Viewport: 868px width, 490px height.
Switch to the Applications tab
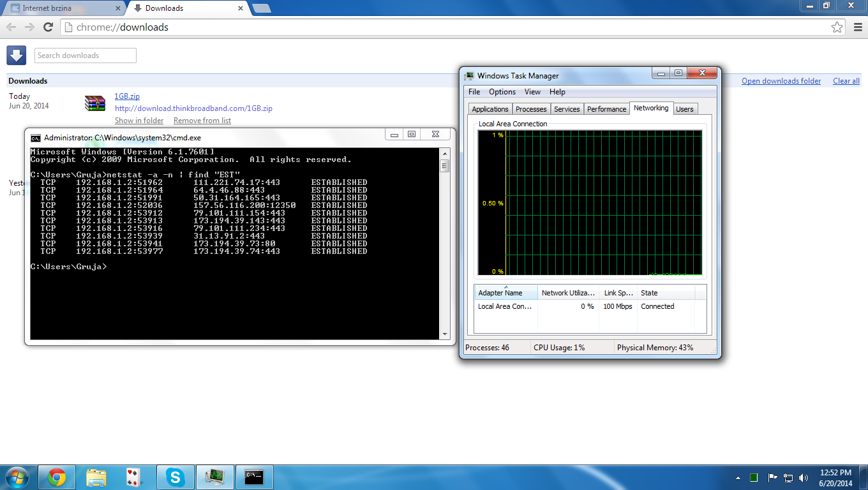pyautogui.click(x=490, y=109)
